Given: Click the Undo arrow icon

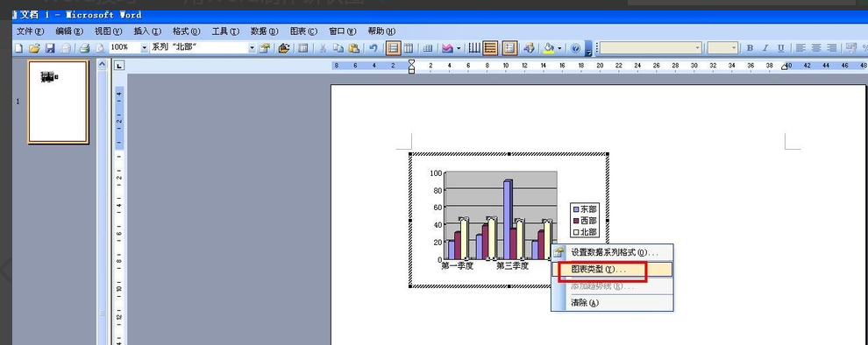Looking at the screenshot, I should [374, 48].
